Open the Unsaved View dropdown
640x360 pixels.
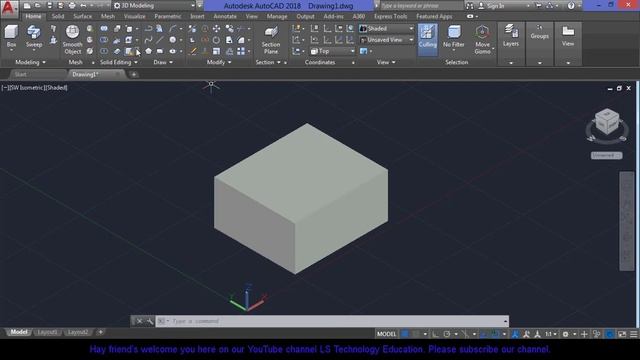coord(387,40)
